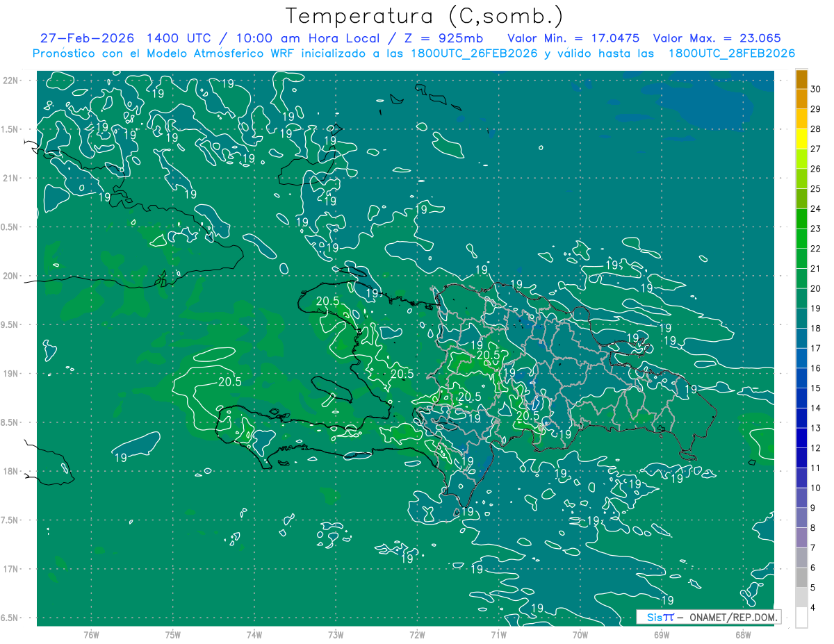834x644 pixels.
Task: Click the "1.5N" latitude axis label
Action: pos(10,129)
